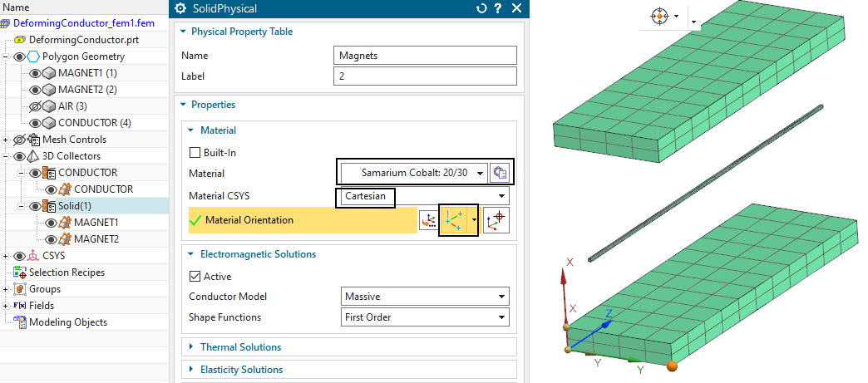Click the help question mark icon
The width and height of the screenshot is (868, 383).
tap(498, 9)
